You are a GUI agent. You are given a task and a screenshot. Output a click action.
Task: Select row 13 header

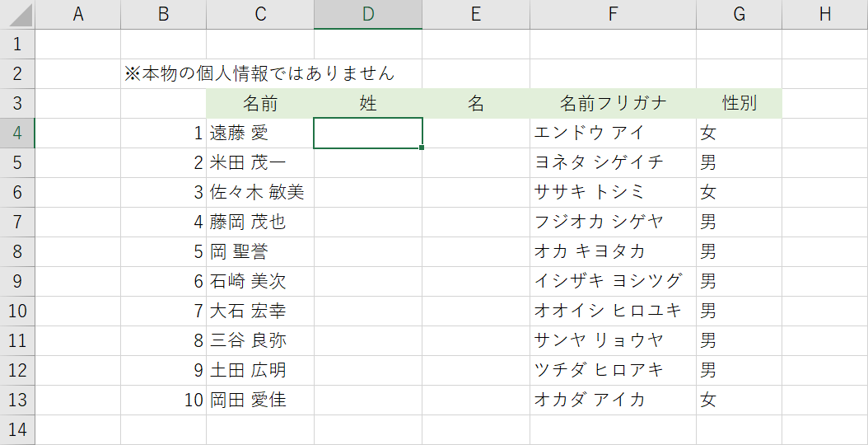(x=17, y=400)
